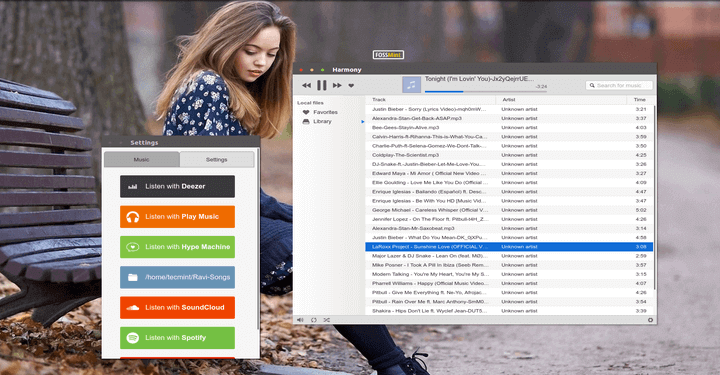Pause the current song in Harmony
The image size is (720, 375).
pyautogui.click(x=322, y=85)
